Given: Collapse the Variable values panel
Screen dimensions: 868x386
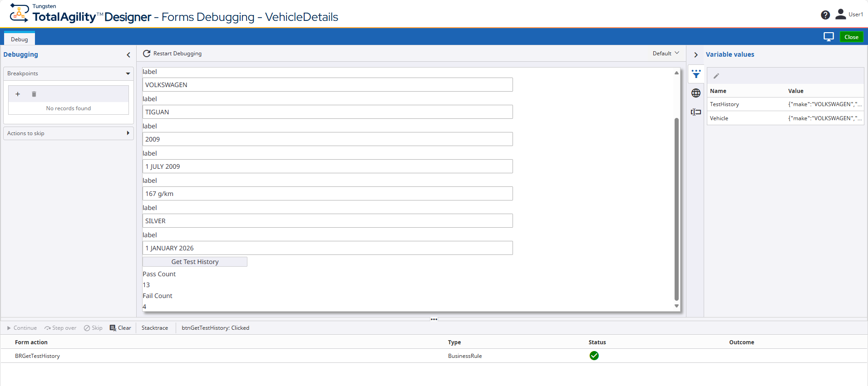Looking at the screenshot, I should coord(695,55).
